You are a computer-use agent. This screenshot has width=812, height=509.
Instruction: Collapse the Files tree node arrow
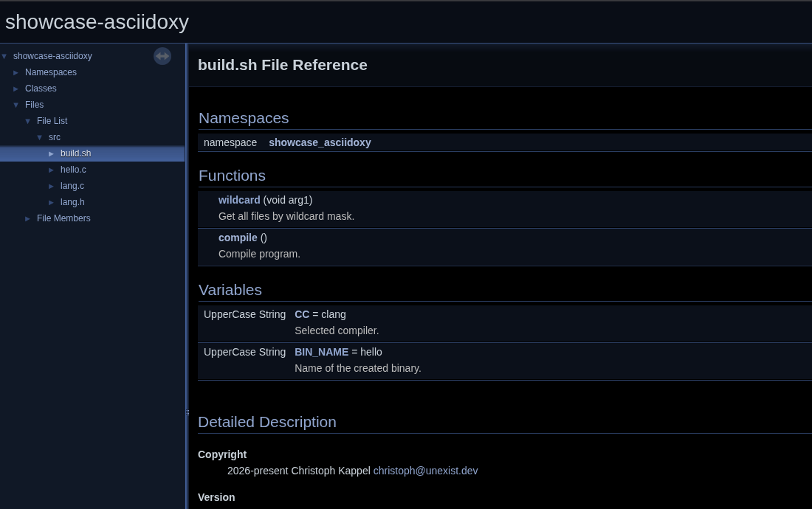coord(16,105)
